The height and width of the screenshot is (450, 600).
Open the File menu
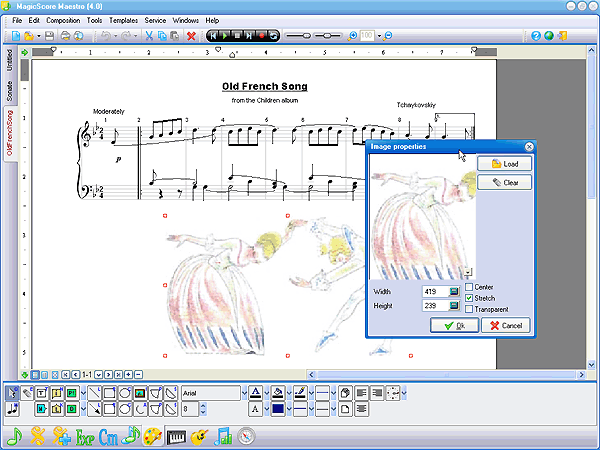click(17, 21)
